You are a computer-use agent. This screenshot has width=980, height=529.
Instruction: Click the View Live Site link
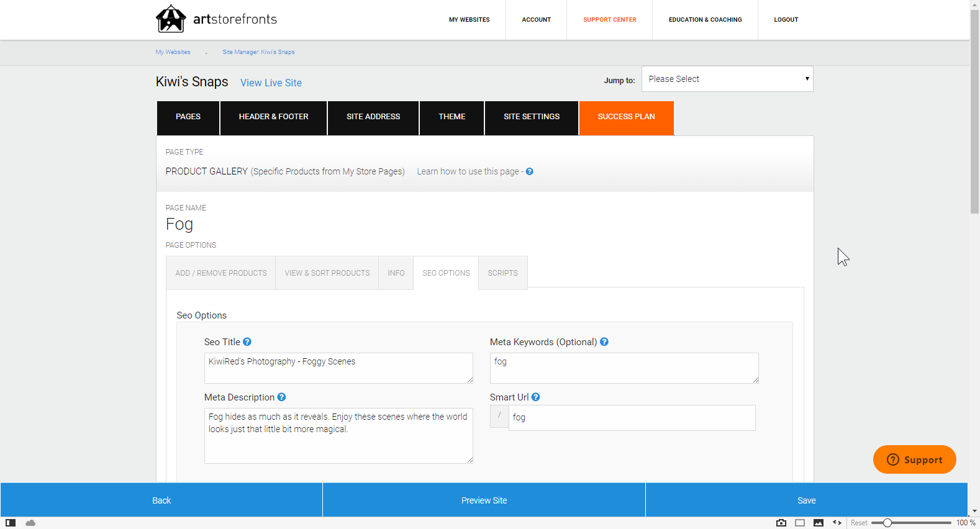[271, 83]
